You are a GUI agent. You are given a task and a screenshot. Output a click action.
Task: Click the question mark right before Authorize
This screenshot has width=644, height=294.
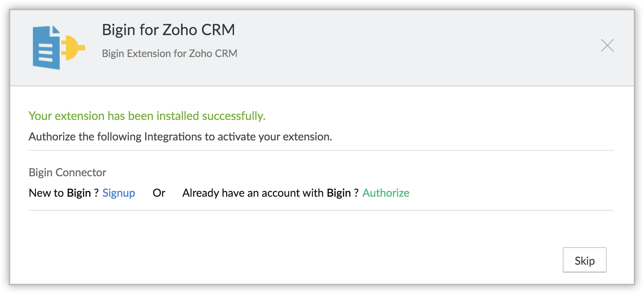coord(356,193)
